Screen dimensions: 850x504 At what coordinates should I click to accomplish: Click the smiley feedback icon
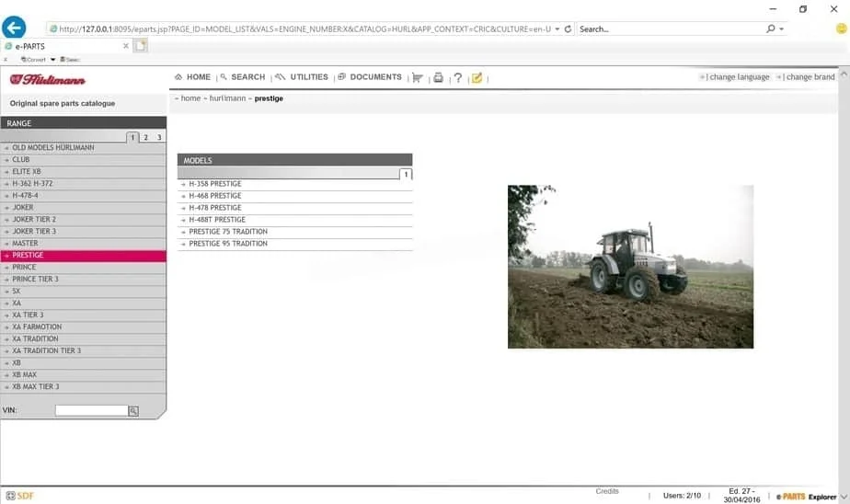[x=842, y=29]
